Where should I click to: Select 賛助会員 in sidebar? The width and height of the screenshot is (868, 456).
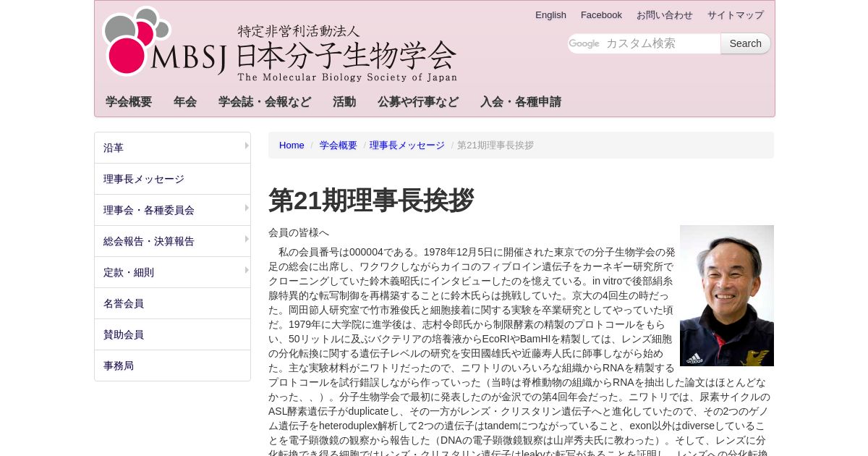coord(172,334)
